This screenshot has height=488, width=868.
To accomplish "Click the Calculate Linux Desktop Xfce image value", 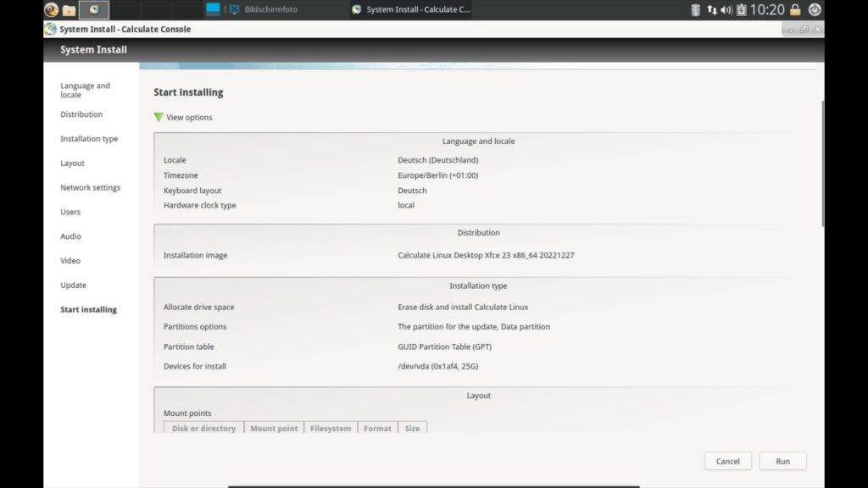I will pos(486,255).
